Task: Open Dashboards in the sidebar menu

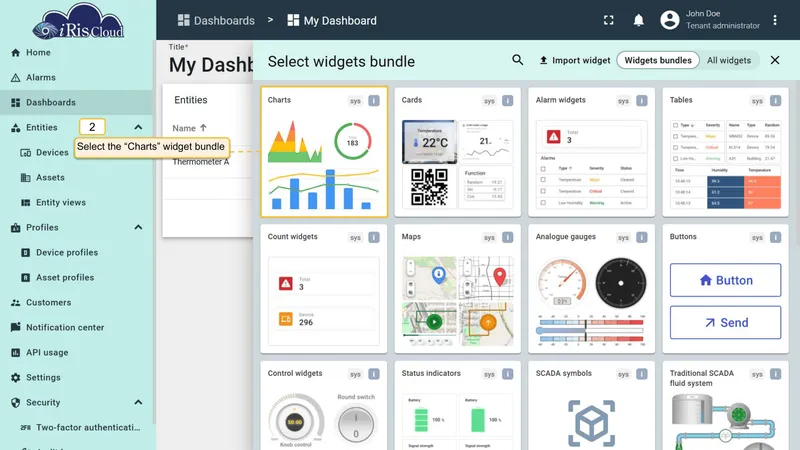Action: point(77,103)
